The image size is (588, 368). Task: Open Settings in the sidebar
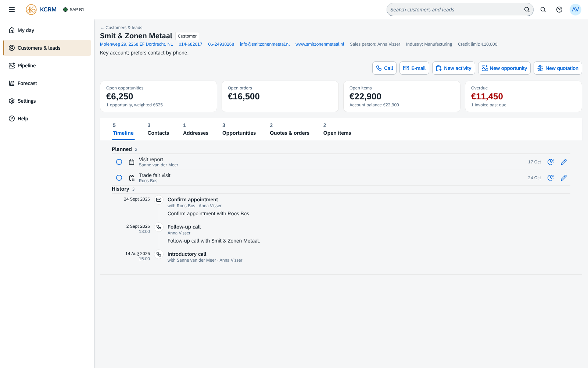[47, 101]
